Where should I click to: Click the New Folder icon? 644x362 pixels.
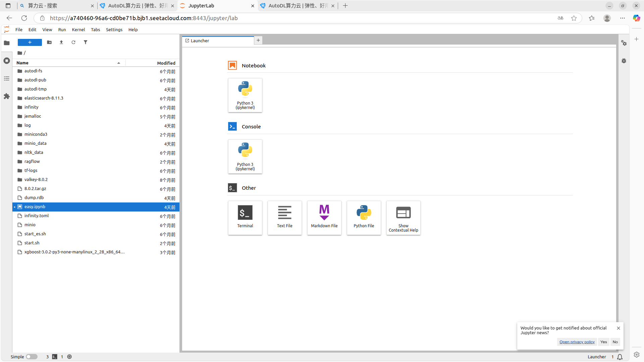49,42
